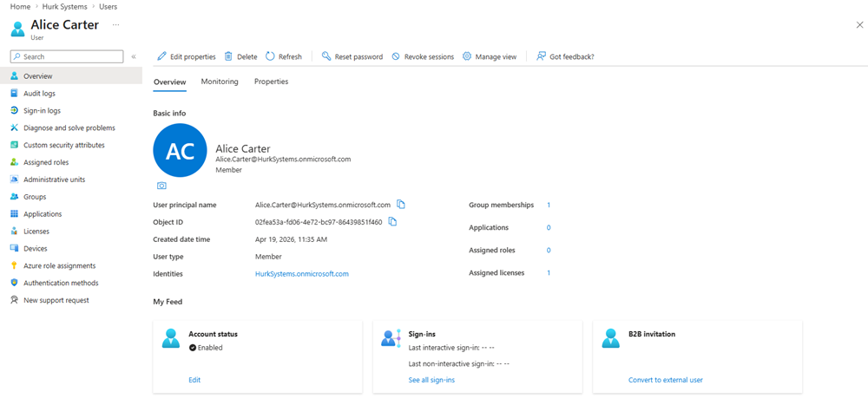Switch to the Properties tab

[x=271, y=82]
